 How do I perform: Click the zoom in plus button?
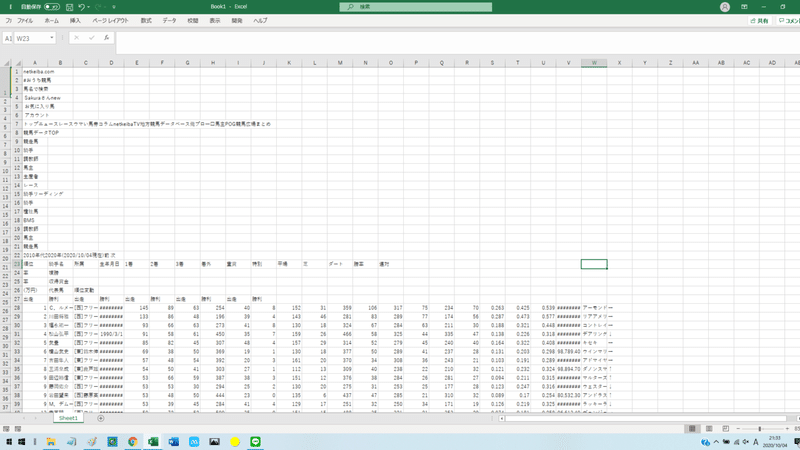(x=787, y=429)
